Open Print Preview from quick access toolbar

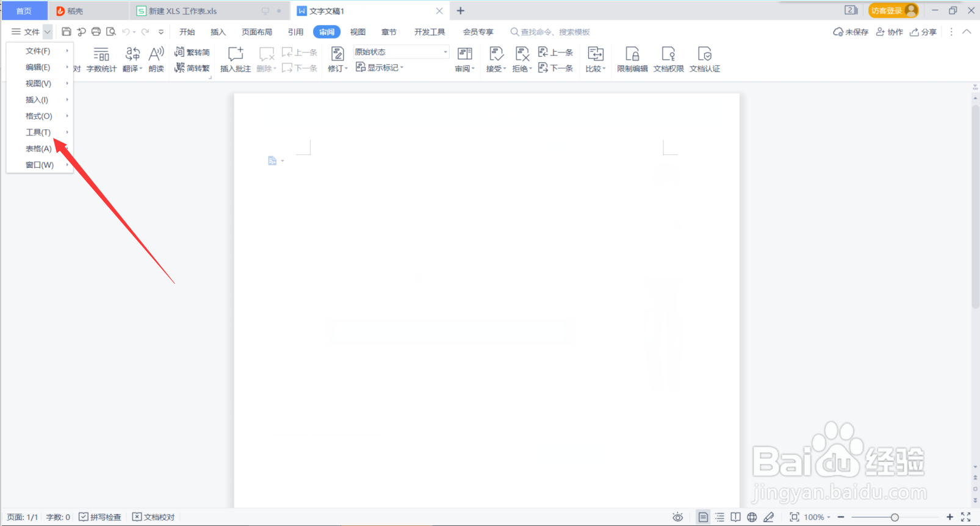point(110,32)
